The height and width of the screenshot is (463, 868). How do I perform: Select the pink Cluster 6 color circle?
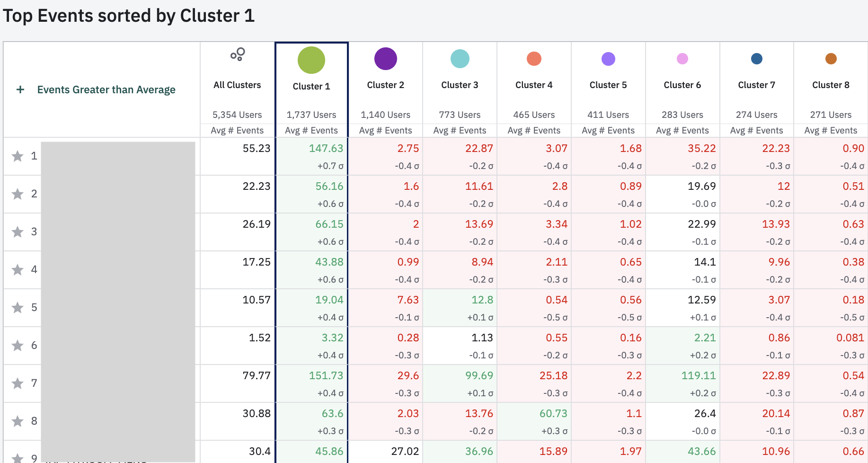point(682,59)
